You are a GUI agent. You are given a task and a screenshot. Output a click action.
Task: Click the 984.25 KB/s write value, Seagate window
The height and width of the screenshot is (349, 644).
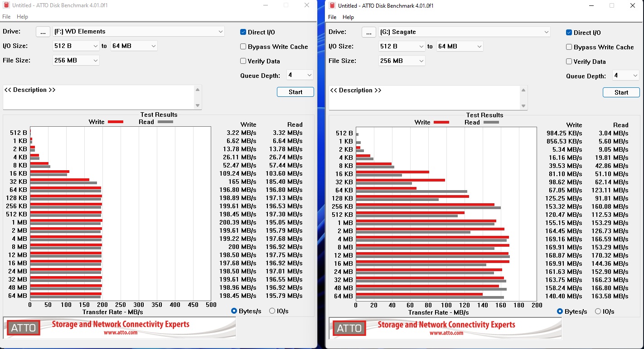click(565, 133)
